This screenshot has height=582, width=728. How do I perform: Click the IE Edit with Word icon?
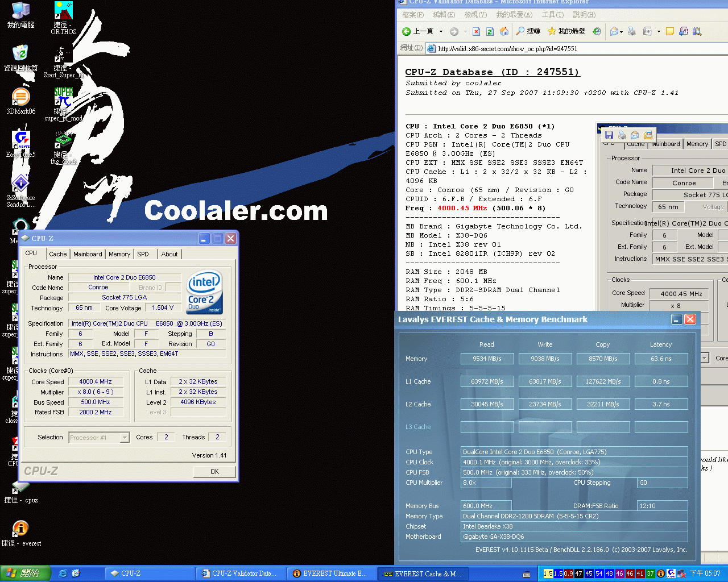click(648, 31)
